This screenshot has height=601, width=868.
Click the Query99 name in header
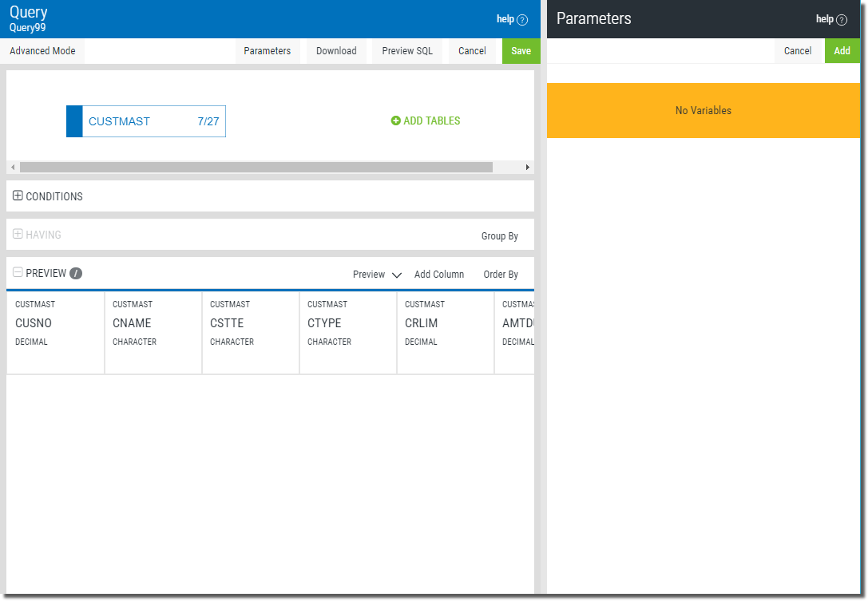(x=28, y=28)
